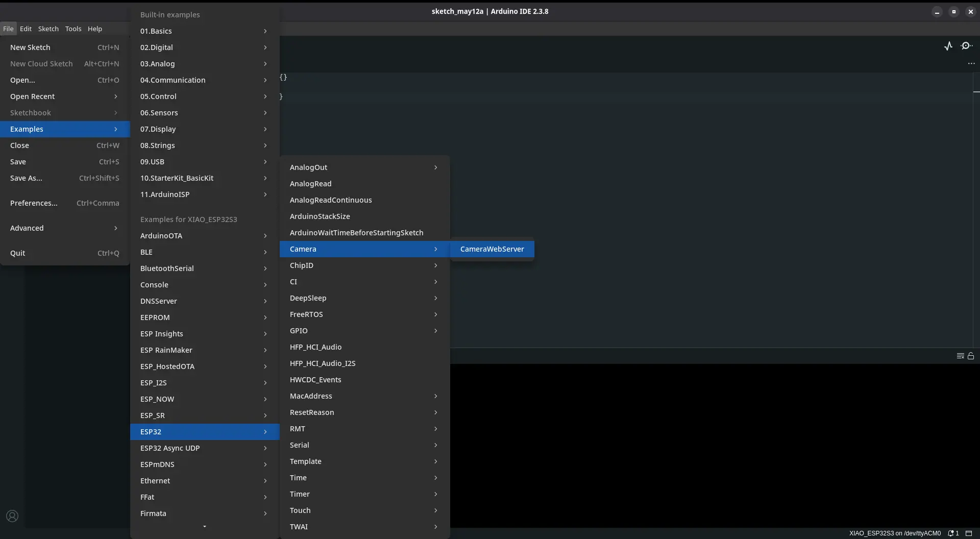
Task: Select Camera submenu entry
Action: (x=365, y=249)
